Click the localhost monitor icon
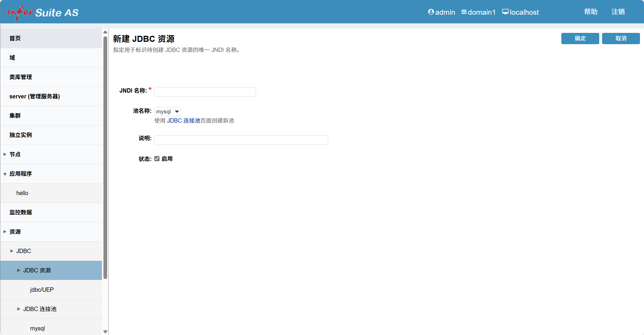The height and width of the screenshot is (335, 644). click(505, 12)
